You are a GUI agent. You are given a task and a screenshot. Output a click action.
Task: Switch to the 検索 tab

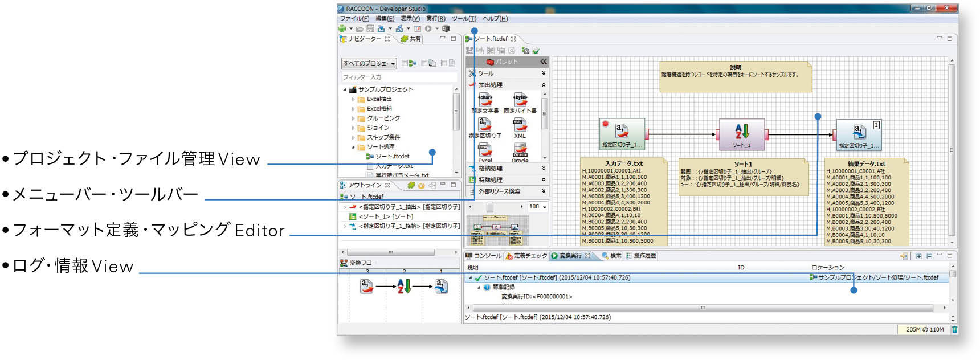pos(611,256)
